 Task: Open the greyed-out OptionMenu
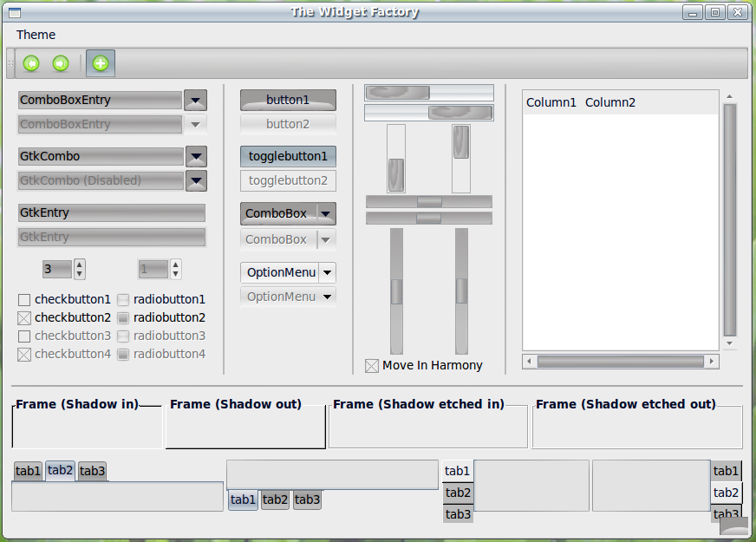[x=288, y=297]
